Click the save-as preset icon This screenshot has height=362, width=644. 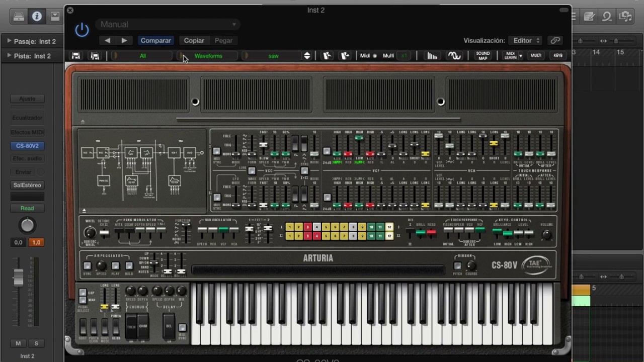(95, 56)
